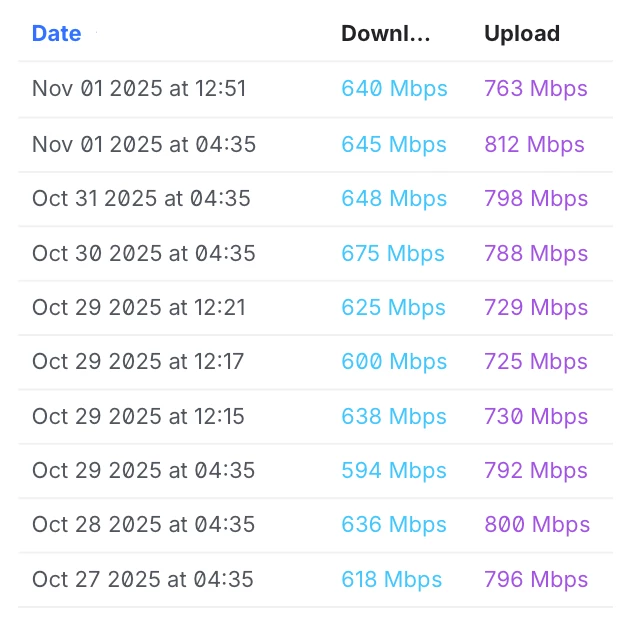The image size is (630, 618).
Task: Click the Upload column header
Action: pyautogui.click(x=521, y=33)
